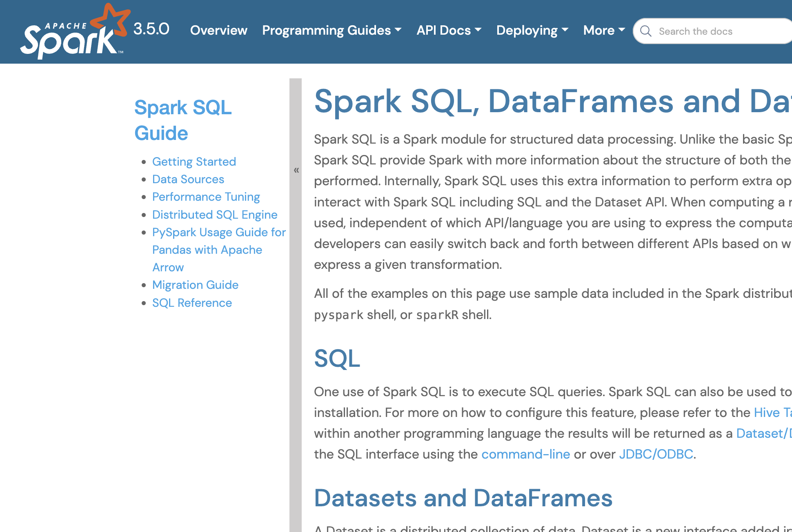Viewport: 792px width, 532px height.
Task: Open the Migration Guide link
Action: pos(195,285)
